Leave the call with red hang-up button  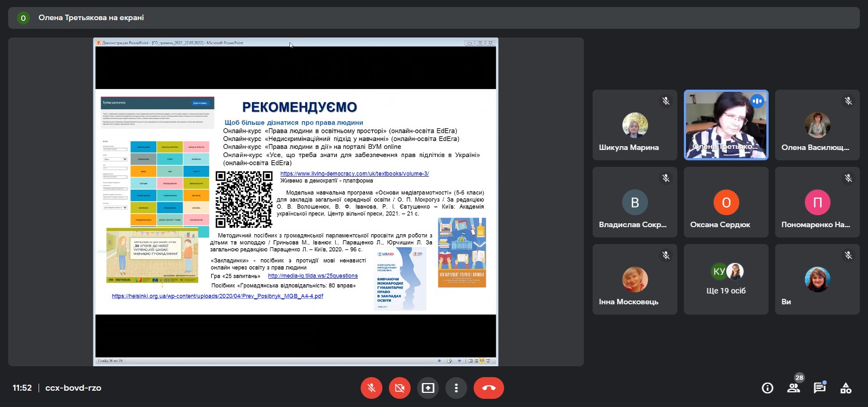point(489,388)
